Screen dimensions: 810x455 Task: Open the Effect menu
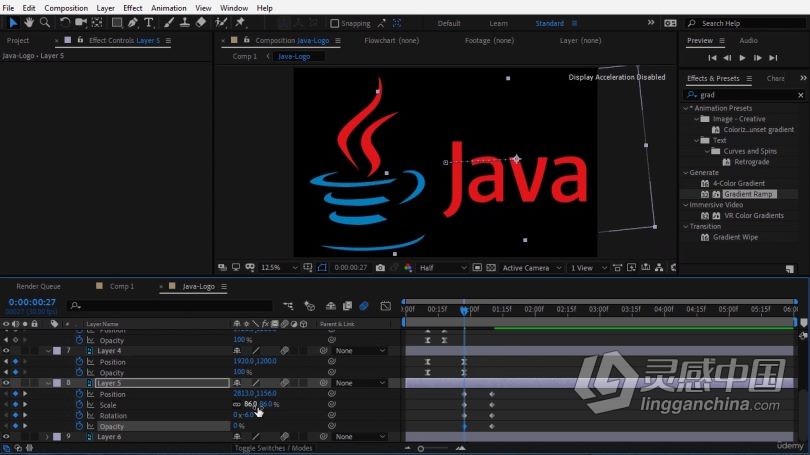pos(132,8)
